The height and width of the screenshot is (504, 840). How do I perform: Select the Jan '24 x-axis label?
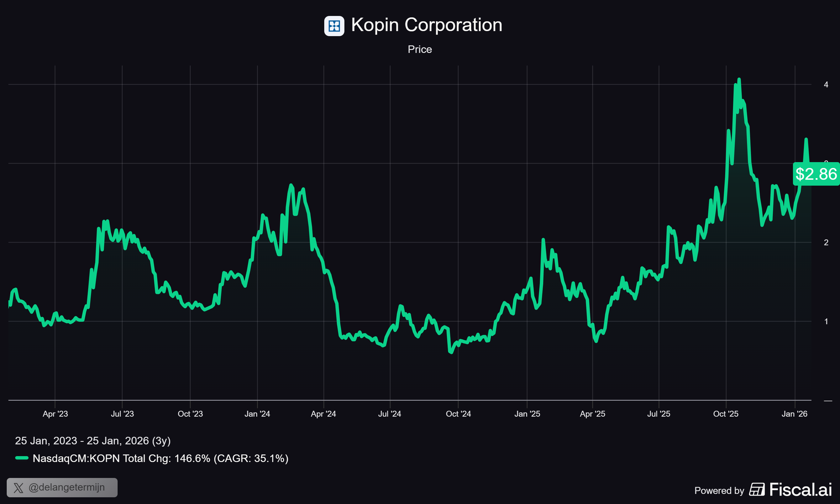[257, 414]
